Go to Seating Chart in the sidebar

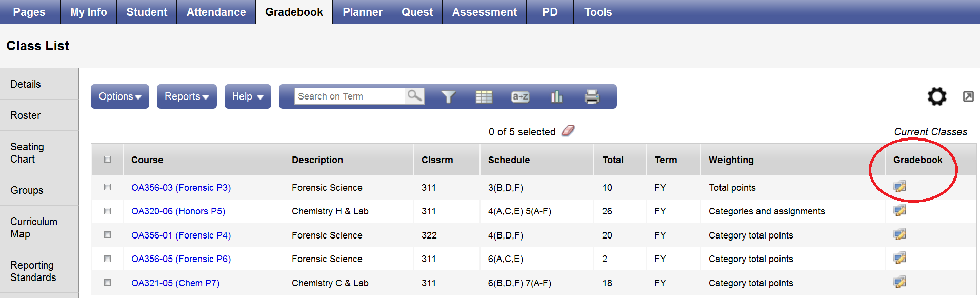pyautogui.click(x=27, y=152)
